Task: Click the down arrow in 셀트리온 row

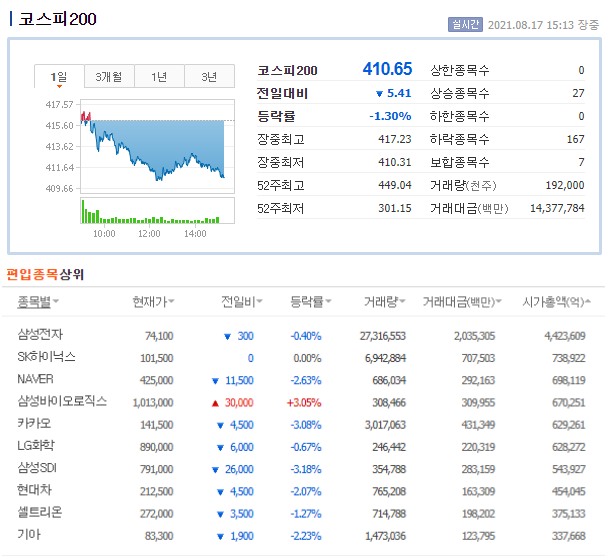Action: pos(220,514)
